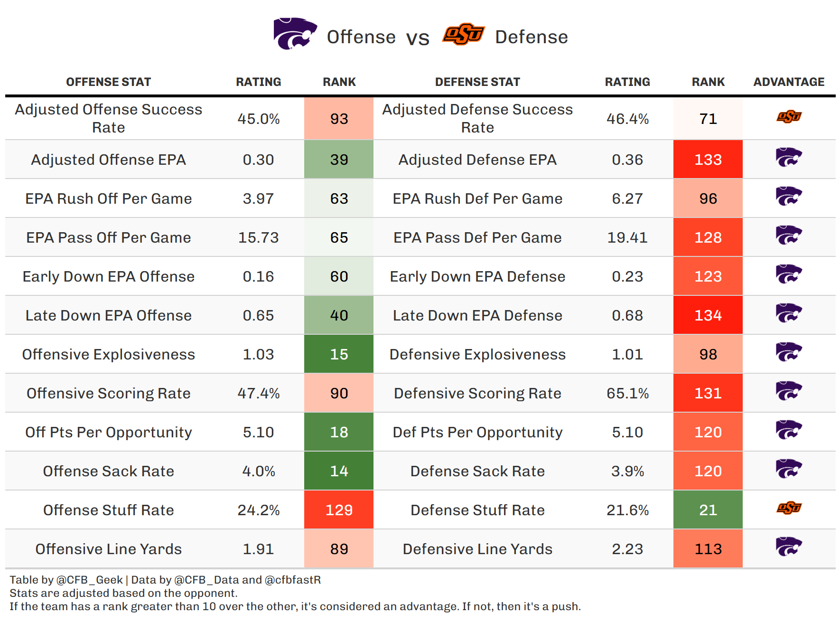Click the Wildcat advantage icon in the Explosiveness row

[x=789, y=352]
